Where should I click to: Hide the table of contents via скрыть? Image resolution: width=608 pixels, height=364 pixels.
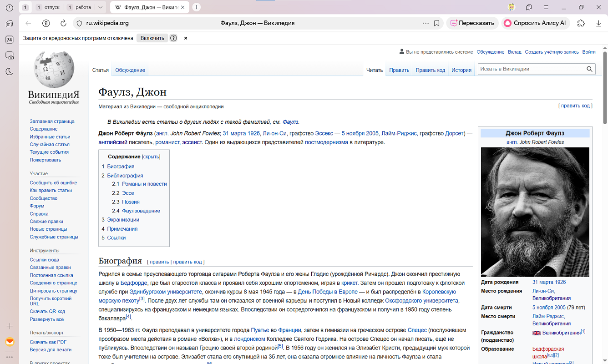pyautogui.click(x=151, y=157)
